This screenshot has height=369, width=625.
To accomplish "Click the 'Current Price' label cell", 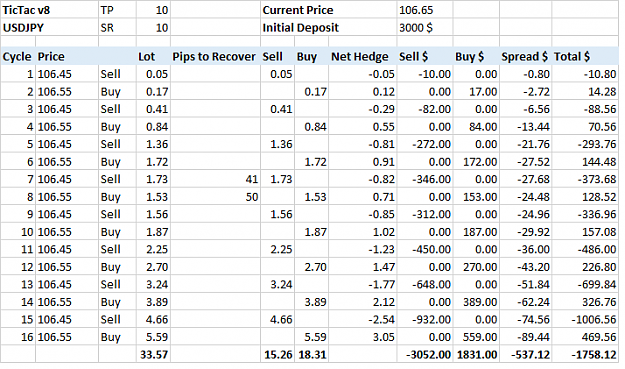I will click(x=328, y=10).
